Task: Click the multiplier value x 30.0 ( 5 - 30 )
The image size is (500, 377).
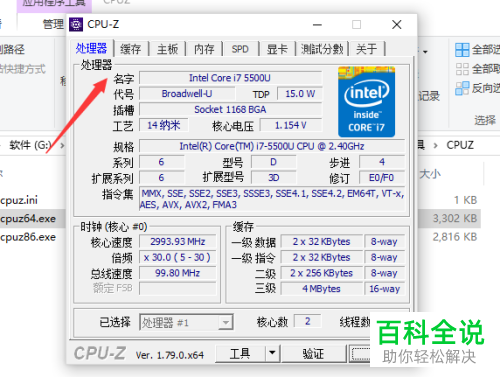Action: point(178,257)
